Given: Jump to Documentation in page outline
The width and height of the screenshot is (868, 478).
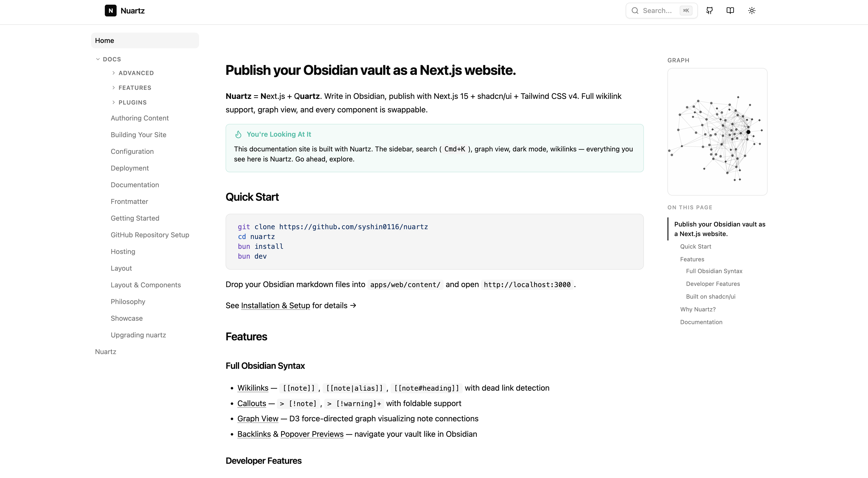Looking at the screenshot, I should [701, 322].
